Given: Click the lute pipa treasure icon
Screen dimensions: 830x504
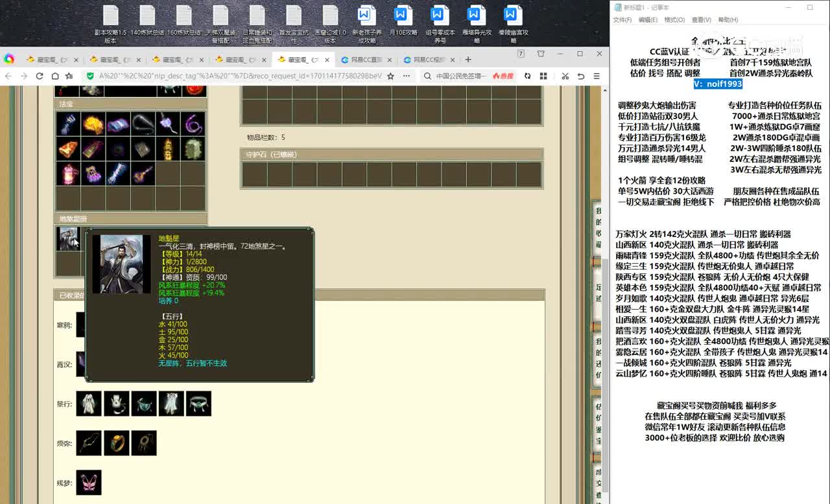Looking at the screenshot, I should click(x=143, y=174).
